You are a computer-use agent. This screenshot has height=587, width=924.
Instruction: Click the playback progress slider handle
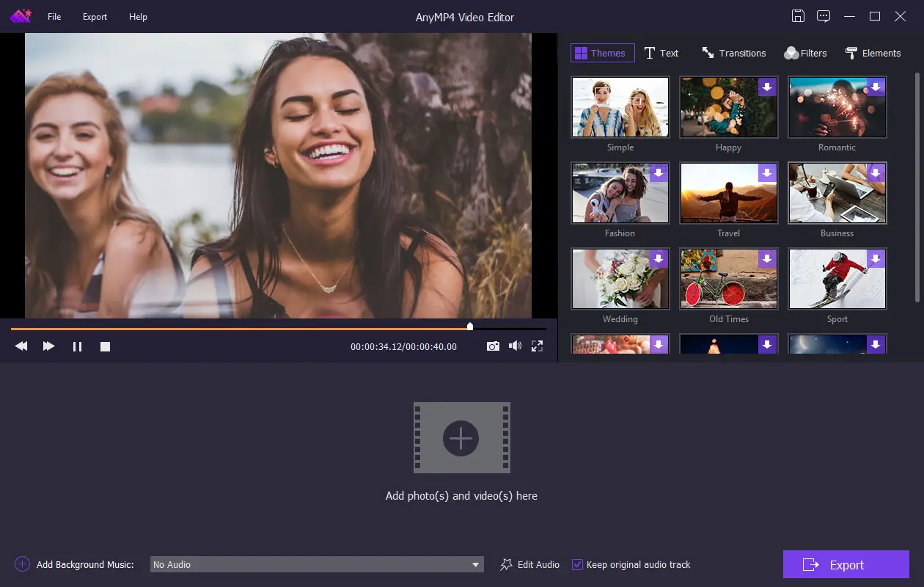pos(470,327)
